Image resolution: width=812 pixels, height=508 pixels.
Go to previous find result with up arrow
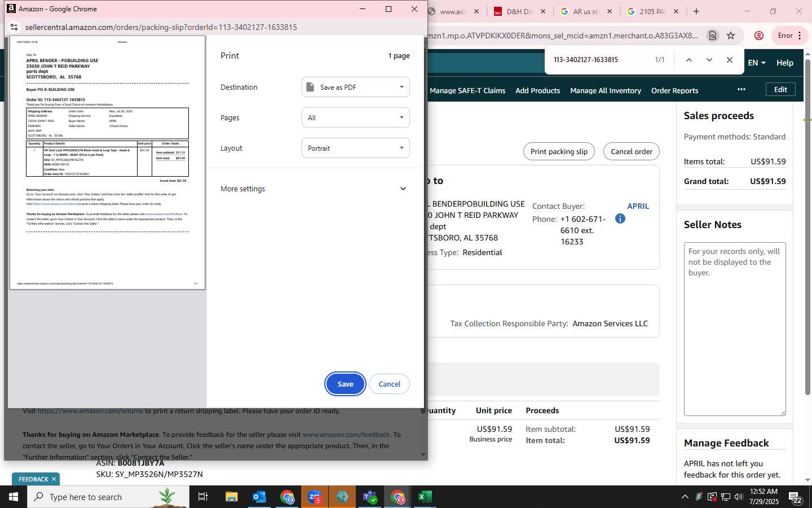pyautogui.click(x=689, y=59)
